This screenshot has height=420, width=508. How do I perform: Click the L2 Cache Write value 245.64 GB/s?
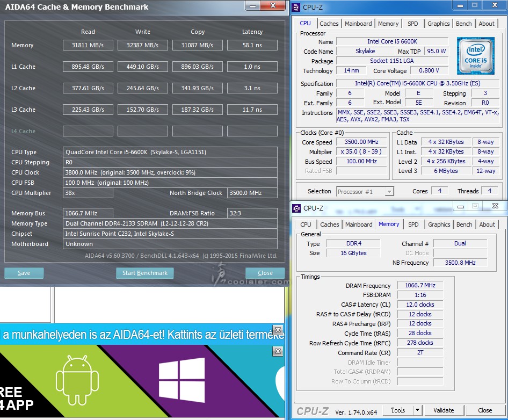(142, 88)
